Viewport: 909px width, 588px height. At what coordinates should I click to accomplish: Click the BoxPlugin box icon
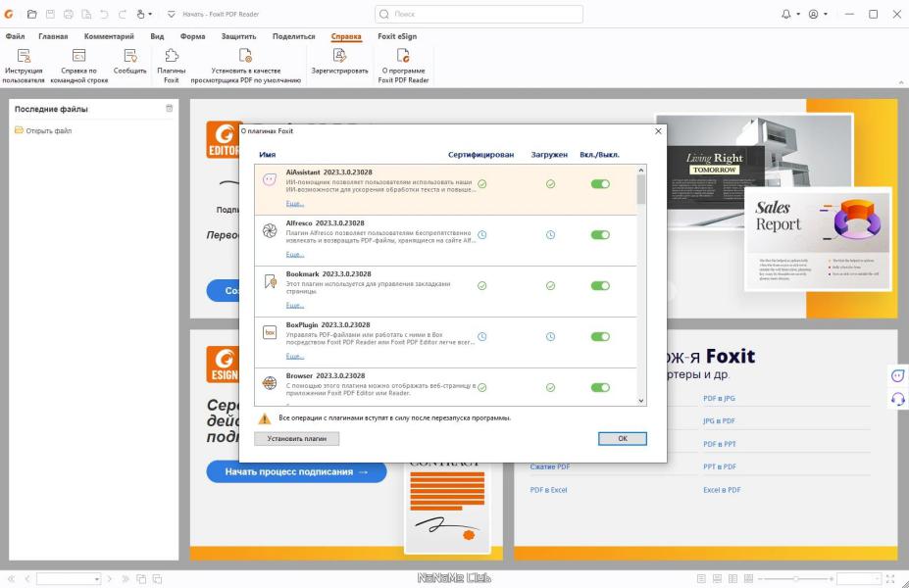point(270,332)
